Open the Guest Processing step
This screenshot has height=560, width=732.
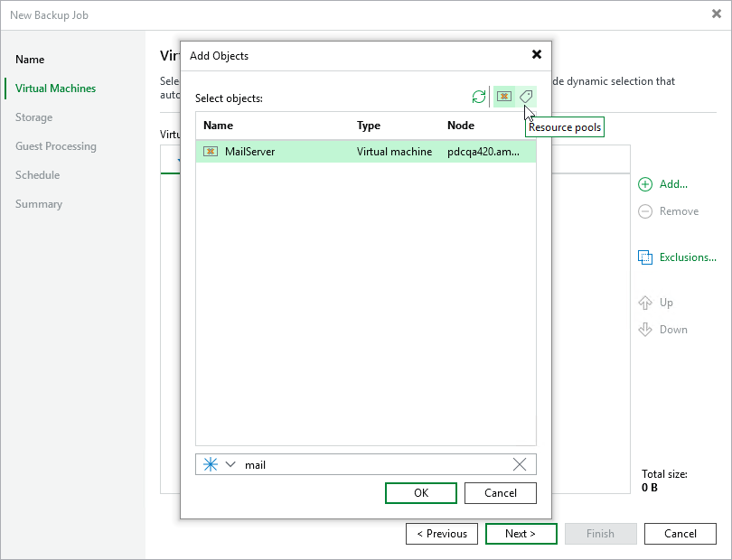[56, 145]
